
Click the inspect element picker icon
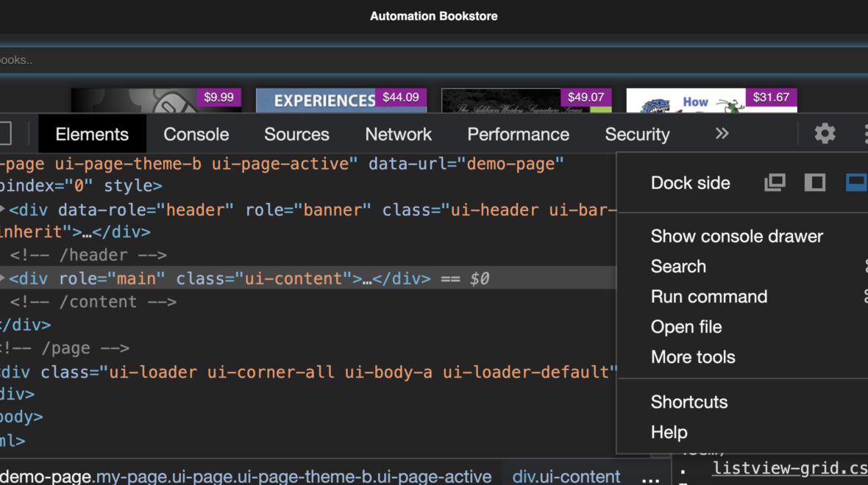pos(6,134)
